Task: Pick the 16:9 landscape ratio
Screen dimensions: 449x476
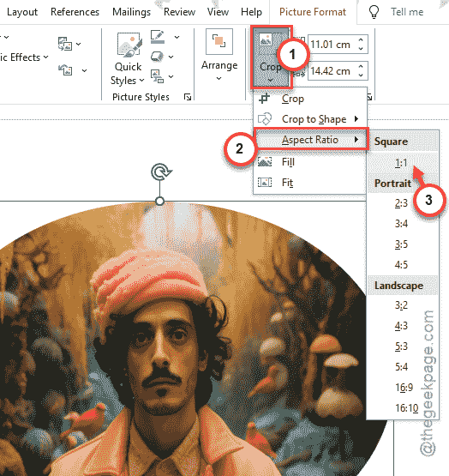Action: coord(404,388)
